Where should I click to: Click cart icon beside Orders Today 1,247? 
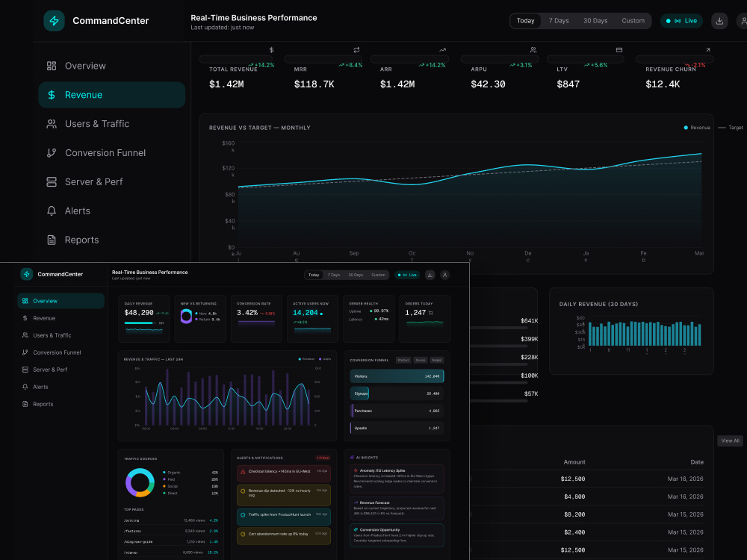pyautogui.click(x=431, y=313)
